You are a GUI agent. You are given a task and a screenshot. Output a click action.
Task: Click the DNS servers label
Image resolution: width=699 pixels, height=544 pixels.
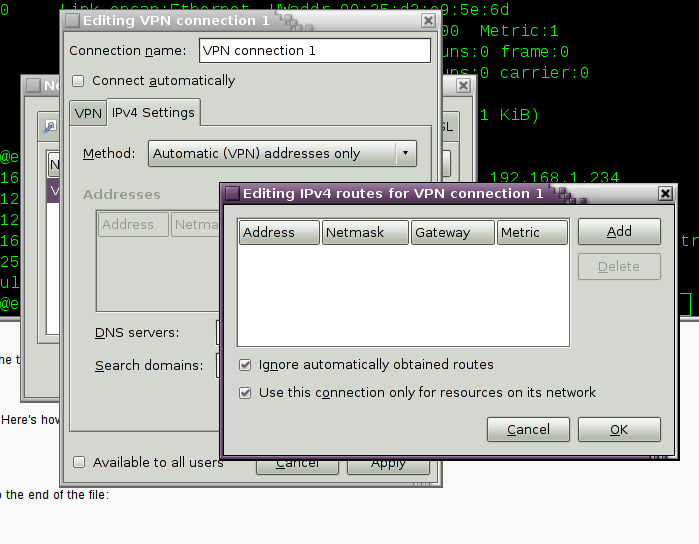click(x=137, y=333)
